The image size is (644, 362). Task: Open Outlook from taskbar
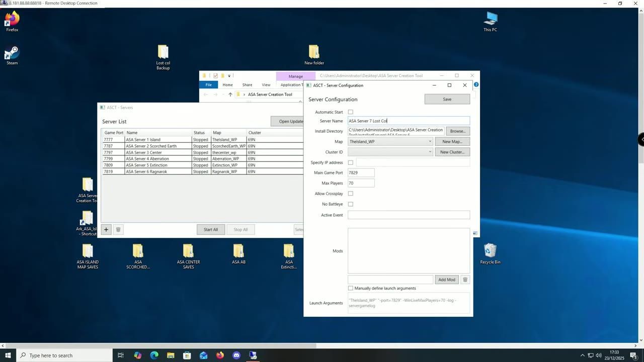pyautogui.click(x=203, y=355)
